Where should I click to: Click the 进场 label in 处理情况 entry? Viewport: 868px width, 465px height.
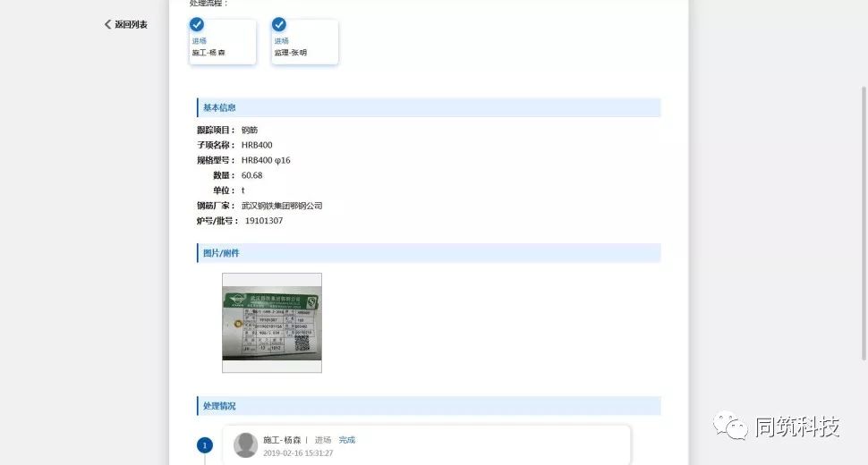point(323,440)
